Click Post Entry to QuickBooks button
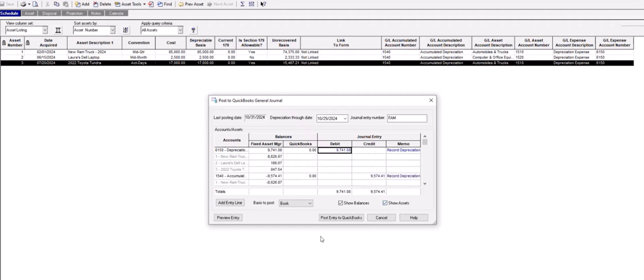 tap(341, 218)
